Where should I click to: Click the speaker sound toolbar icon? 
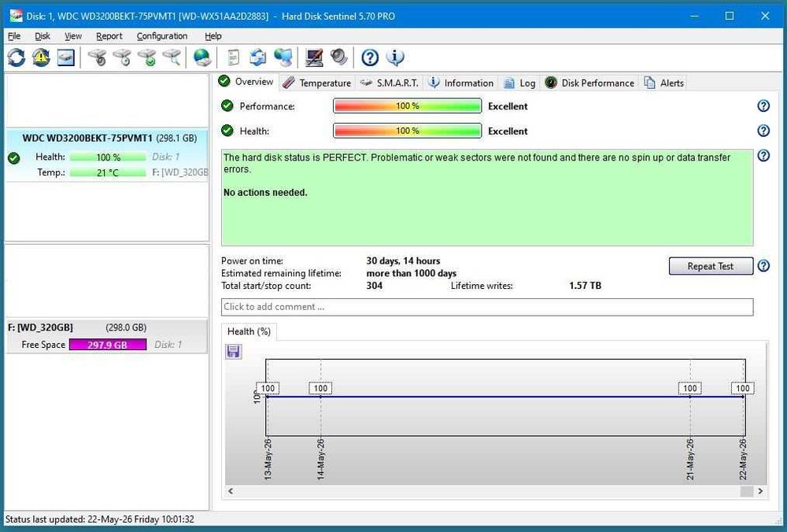click(x=339, y=57)
